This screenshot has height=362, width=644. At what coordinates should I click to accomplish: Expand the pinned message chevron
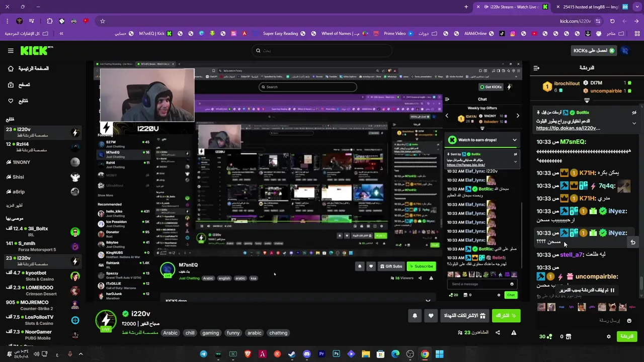tap(634, 123)
